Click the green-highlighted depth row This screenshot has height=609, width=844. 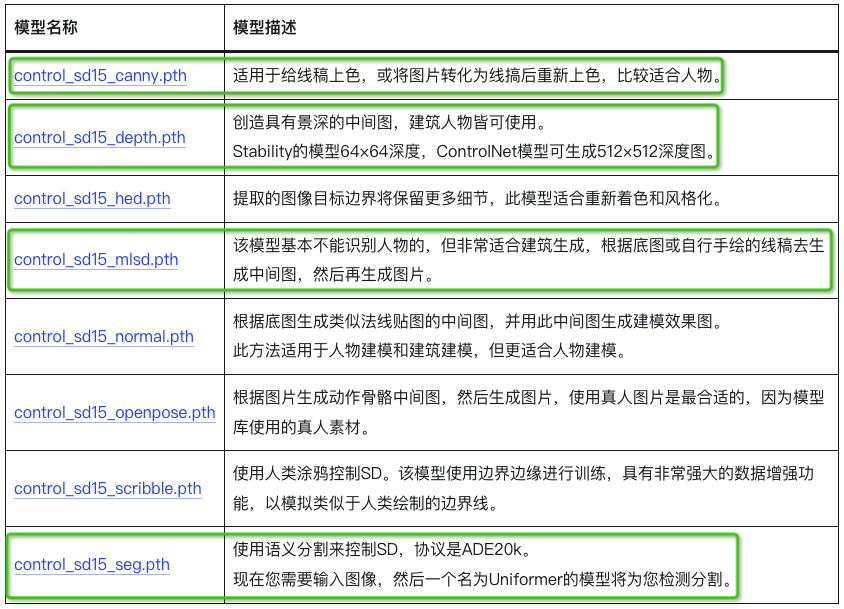pos(420,137)
